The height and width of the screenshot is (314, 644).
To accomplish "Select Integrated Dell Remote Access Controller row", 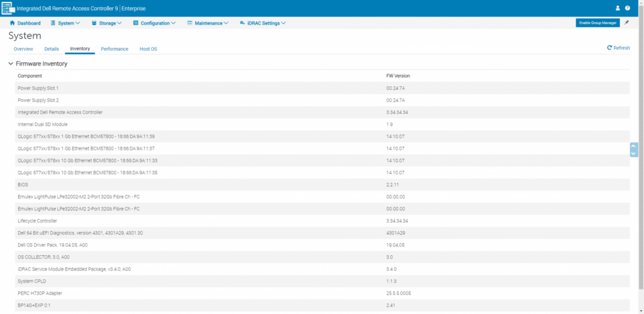I will click(323, 112).
